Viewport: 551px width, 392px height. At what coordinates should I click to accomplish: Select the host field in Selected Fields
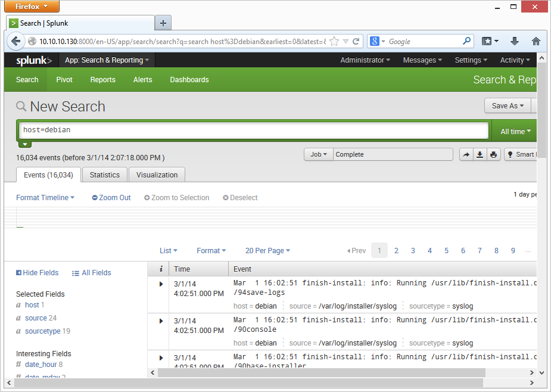[x=32, y=305]
